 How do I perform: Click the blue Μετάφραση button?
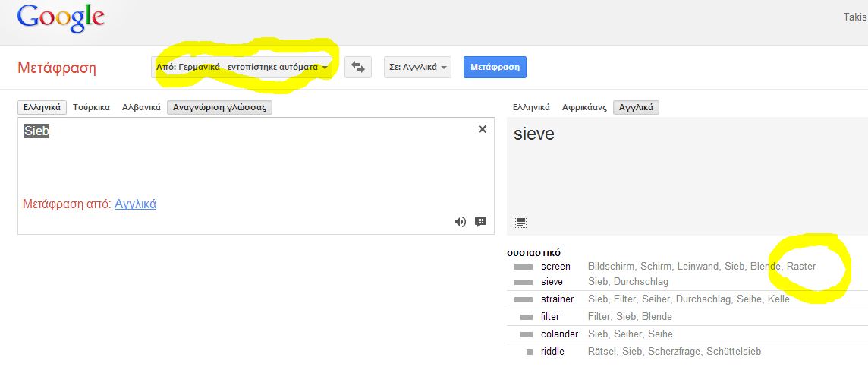495,67
